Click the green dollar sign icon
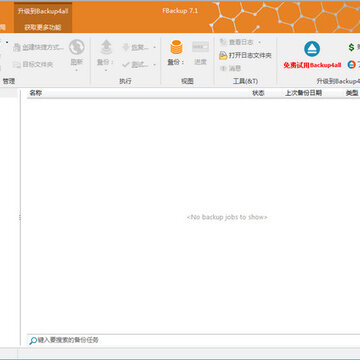 (x=351, y=47)
